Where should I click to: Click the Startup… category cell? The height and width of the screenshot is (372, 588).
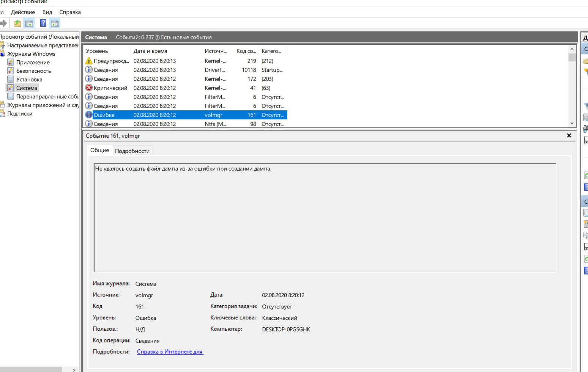point(272,70)
